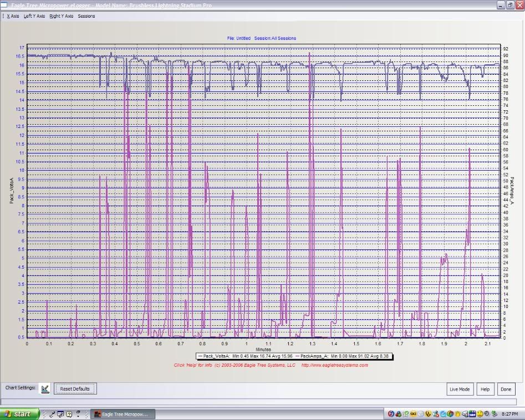Open the X Axis menu
This screenshot has width=525, height=420.
13,16
